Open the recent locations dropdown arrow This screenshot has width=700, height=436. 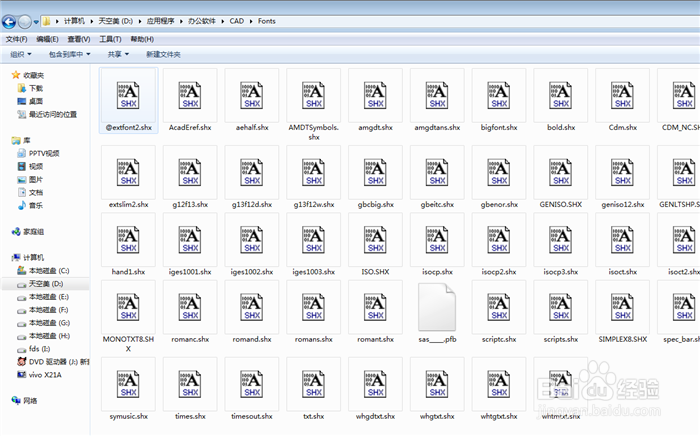pyautogui.click(x=36, y=21)
